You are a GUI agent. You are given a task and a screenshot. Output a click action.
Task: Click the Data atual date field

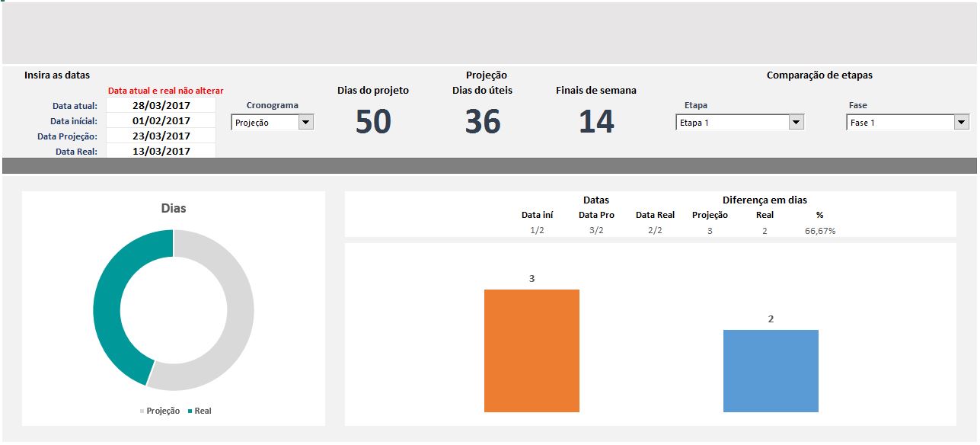pyautogui.click(x=161, y=105)
